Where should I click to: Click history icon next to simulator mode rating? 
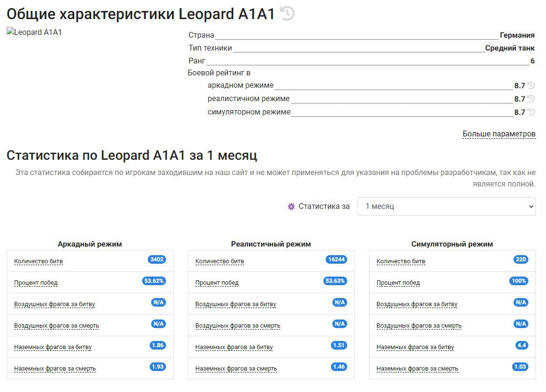tap(531, 113)
